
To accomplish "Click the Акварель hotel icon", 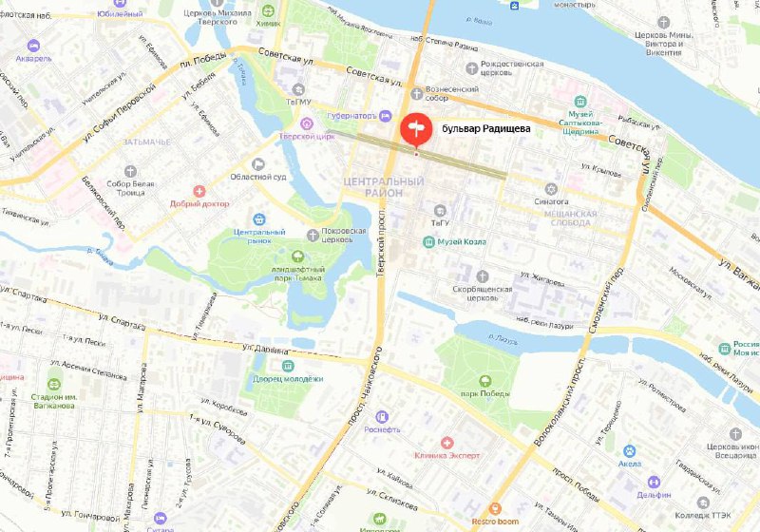I will click(x=33, y=46).
